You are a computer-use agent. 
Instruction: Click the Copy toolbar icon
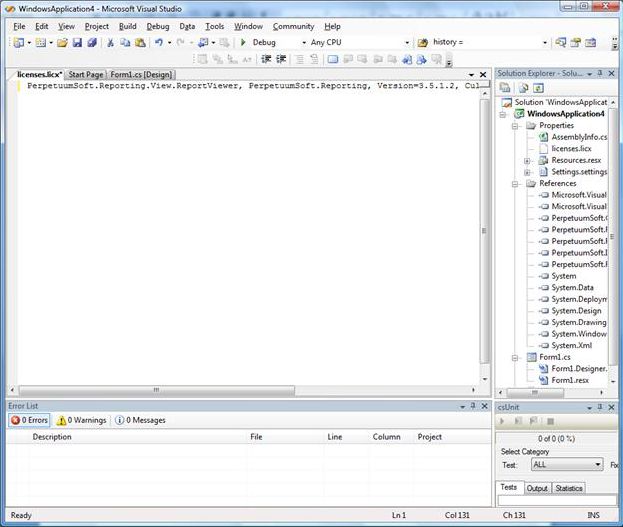tap(125, 43)
